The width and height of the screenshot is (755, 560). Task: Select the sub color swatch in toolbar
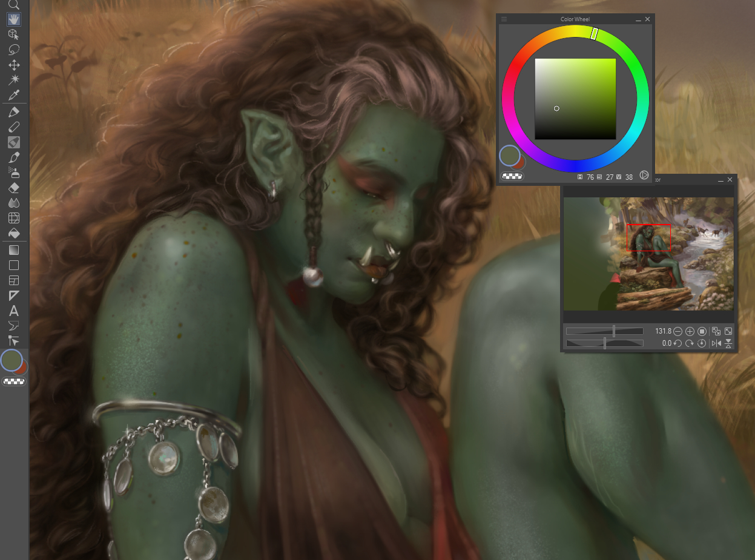(x=22, y=367)
